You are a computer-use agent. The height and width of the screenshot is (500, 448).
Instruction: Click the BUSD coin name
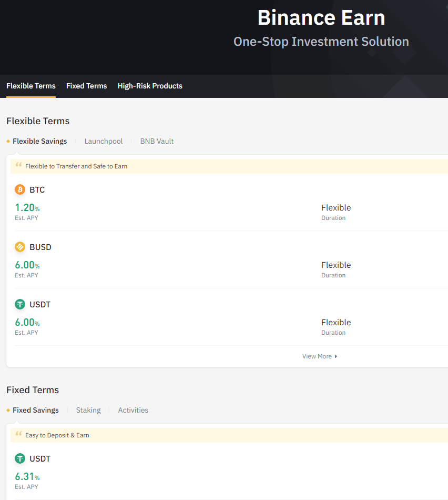40,247
